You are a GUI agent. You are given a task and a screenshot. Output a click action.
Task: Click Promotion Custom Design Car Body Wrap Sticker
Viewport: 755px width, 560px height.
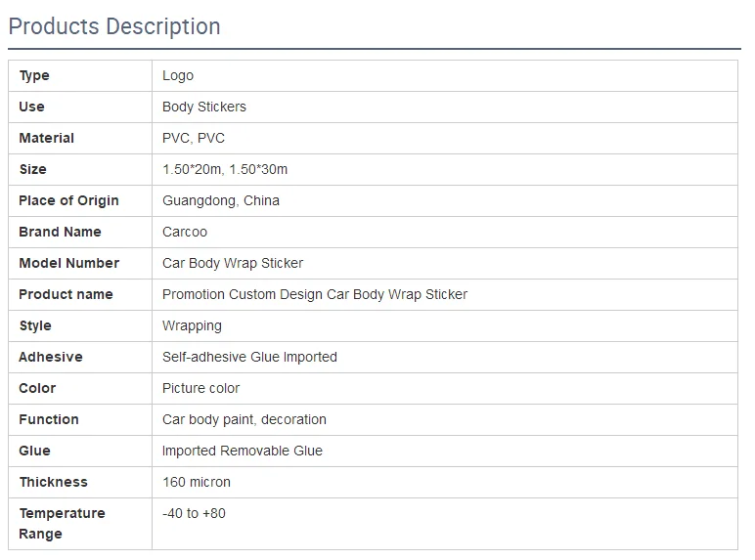point(315,294)
